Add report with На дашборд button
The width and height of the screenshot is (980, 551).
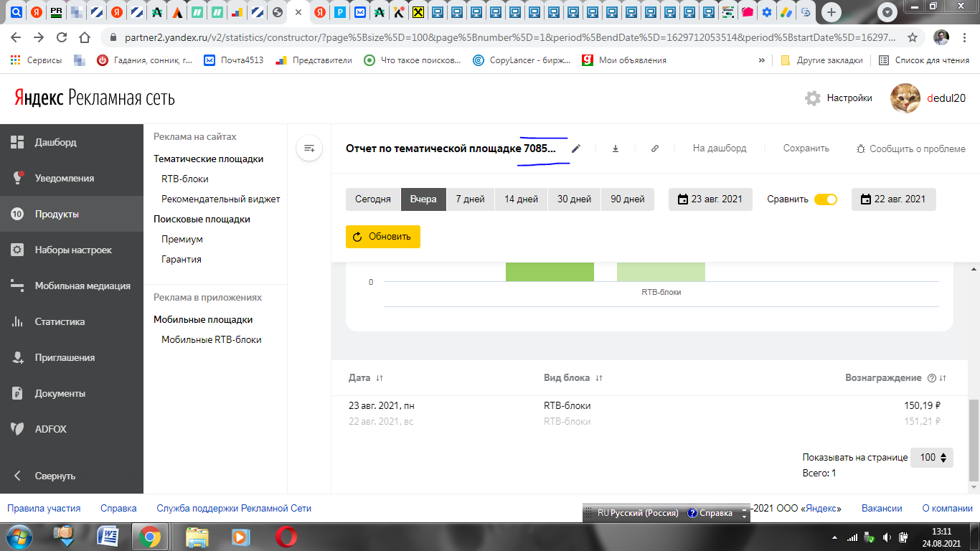720,149
